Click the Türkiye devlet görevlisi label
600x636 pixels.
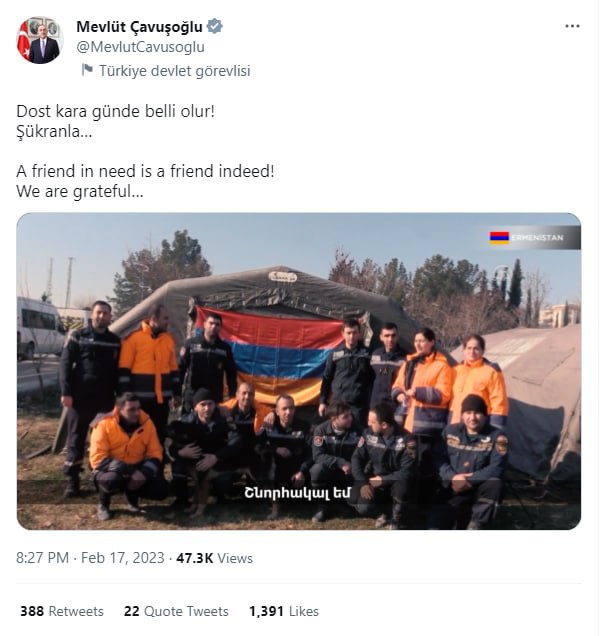click(175, 71)
